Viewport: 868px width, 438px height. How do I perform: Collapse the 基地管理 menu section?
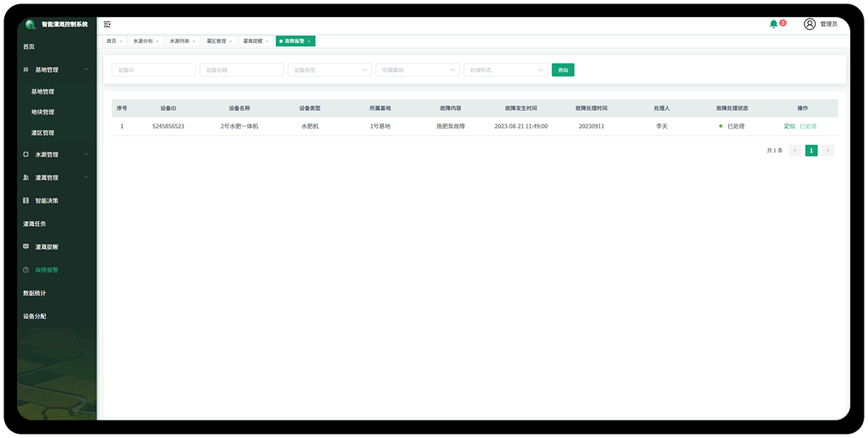tap(86, 69)
